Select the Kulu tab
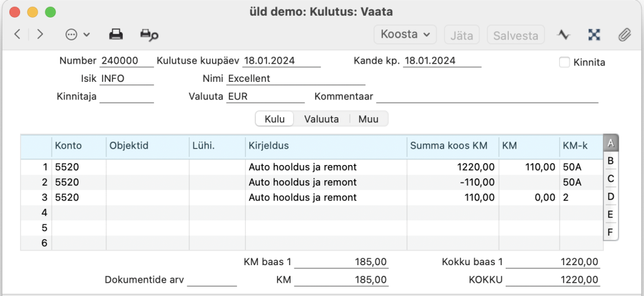Viewport: 644px width, 296px height. coord(274,119)
